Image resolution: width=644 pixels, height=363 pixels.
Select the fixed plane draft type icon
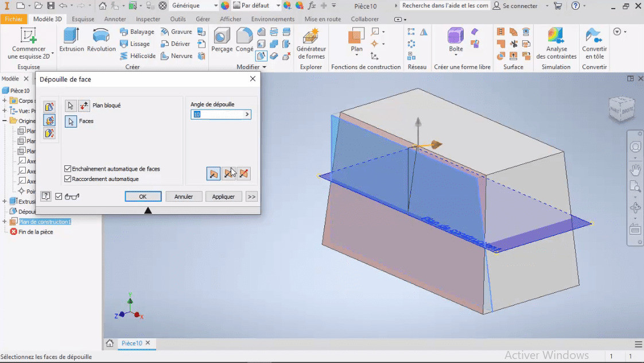49,120
